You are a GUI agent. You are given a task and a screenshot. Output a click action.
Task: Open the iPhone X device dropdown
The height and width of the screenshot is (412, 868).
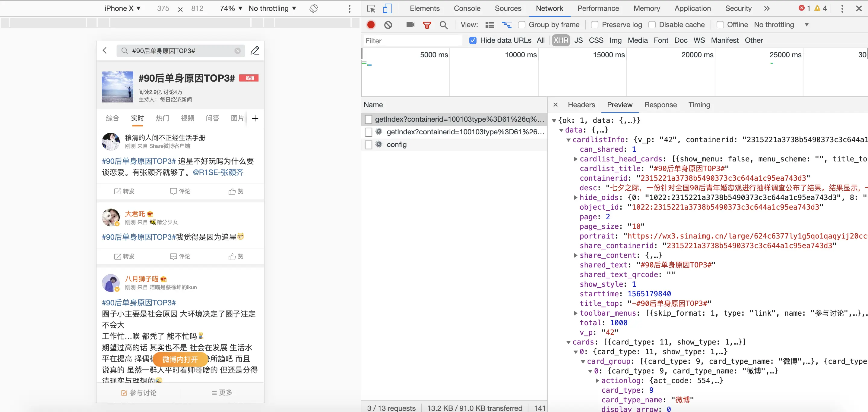(x=122, y=8)
